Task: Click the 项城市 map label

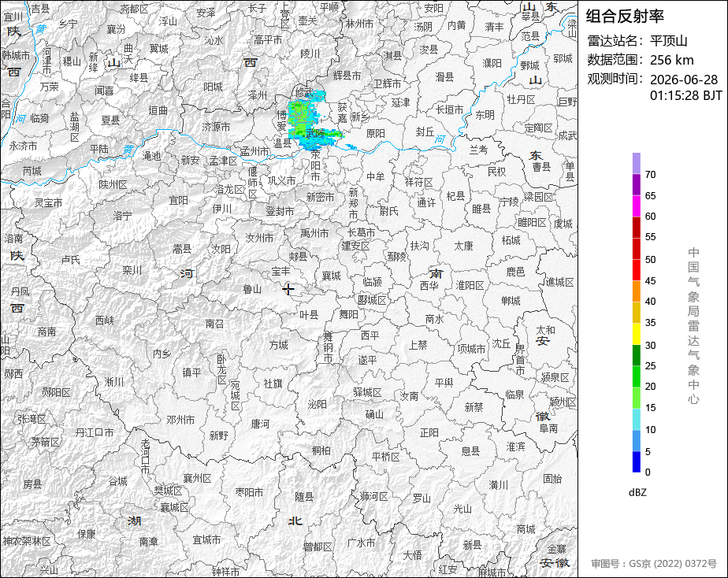Action: coord(471,349)
